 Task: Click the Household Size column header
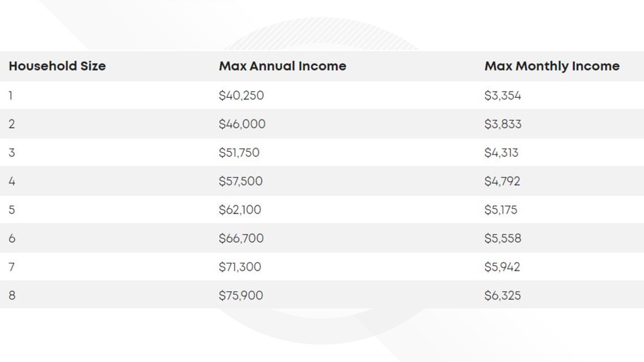tap(57, 66)
